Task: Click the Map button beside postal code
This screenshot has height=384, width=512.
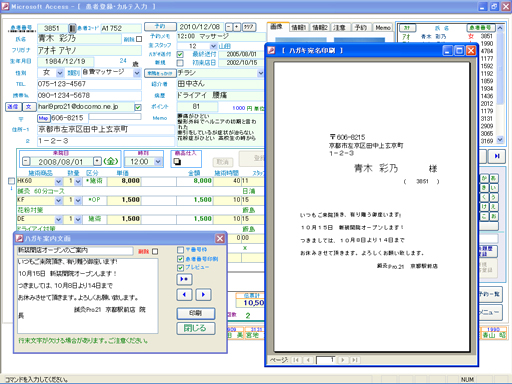Action: (43, 118)
